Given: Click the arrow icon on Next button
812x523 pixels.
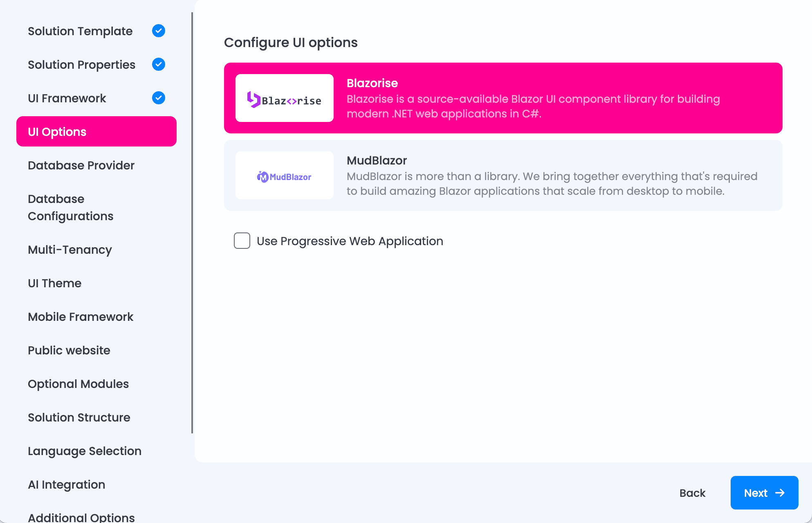Looking at the screenshot, I should click(x=780, y=493).
